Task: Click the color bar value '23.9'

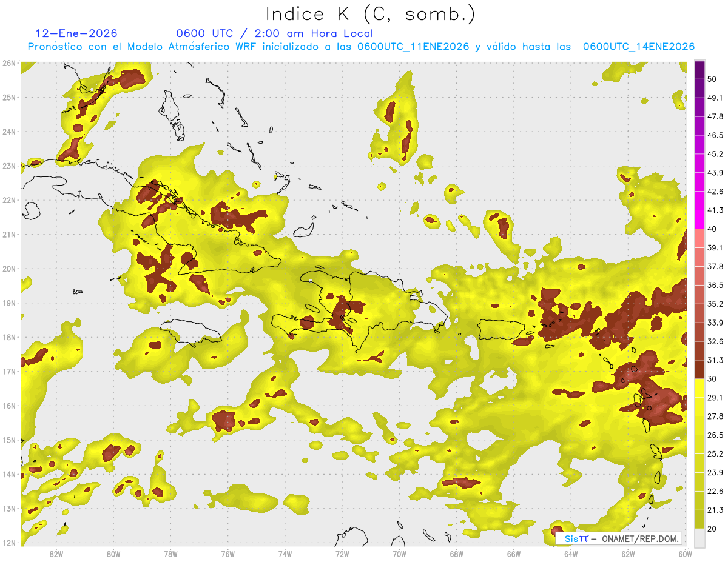Action: tap(715, 472)
